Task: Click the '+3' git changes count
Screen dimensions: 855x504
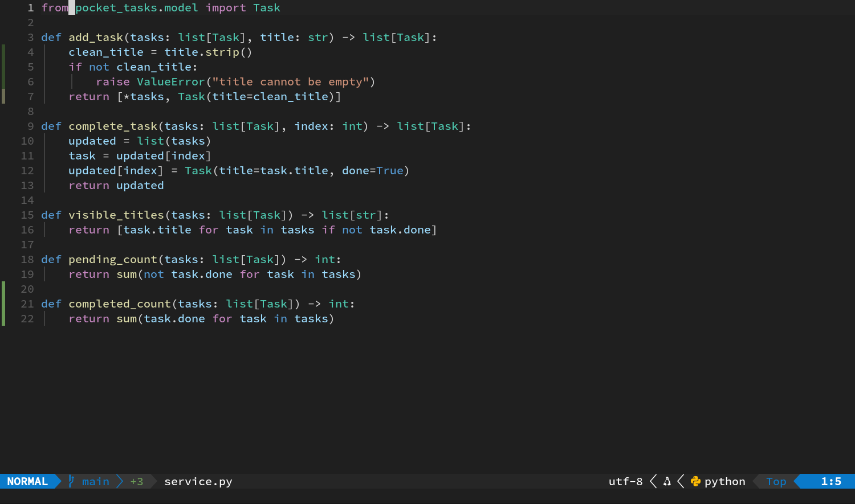Action: (137, 482)
